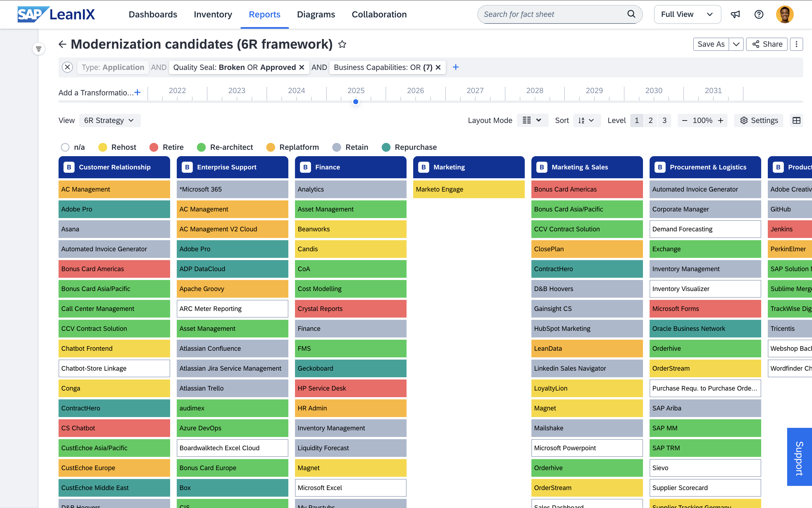Expand the Full View dropdown
The image size is (812, 508).
click(x=687, y=14)
